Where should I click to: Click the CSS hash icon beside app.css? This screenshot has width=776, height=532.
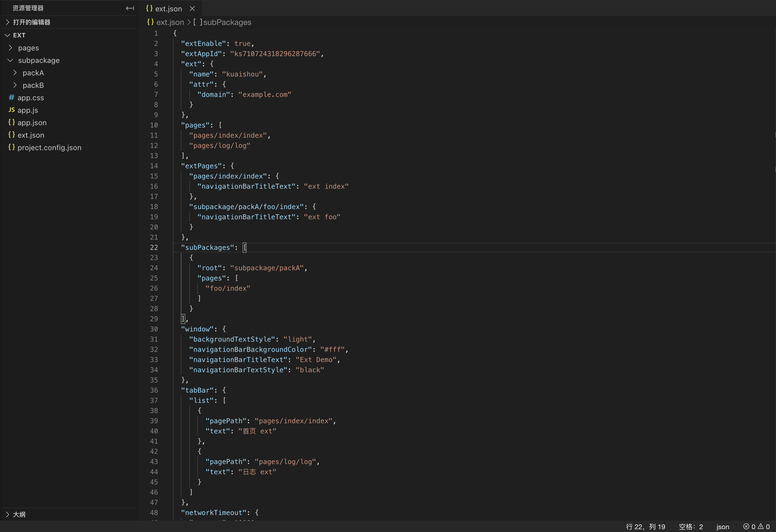(11, 97)
